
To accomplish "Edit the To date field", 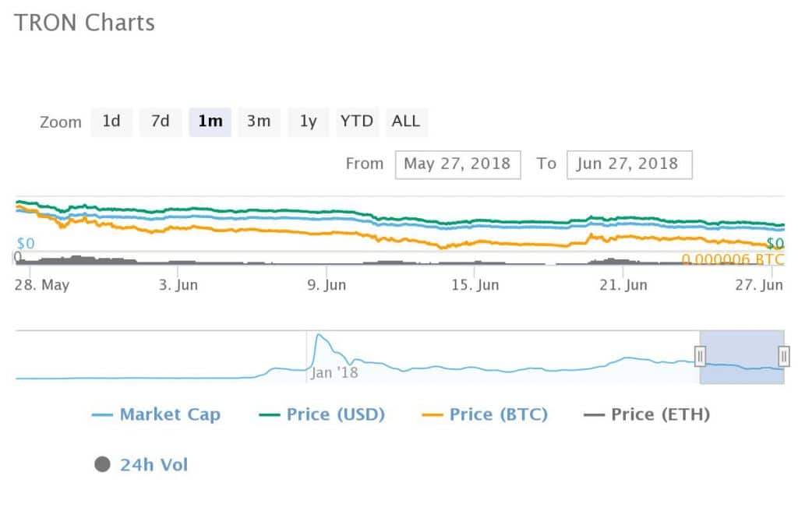I will tap(629, 164).
